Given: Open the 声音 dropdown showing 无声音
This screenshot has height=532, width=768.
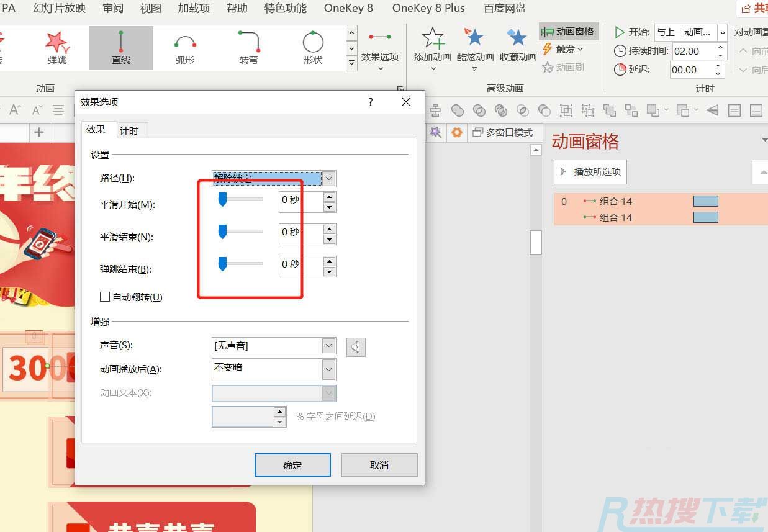Looking at the screenshot, I should coord(328,345).
